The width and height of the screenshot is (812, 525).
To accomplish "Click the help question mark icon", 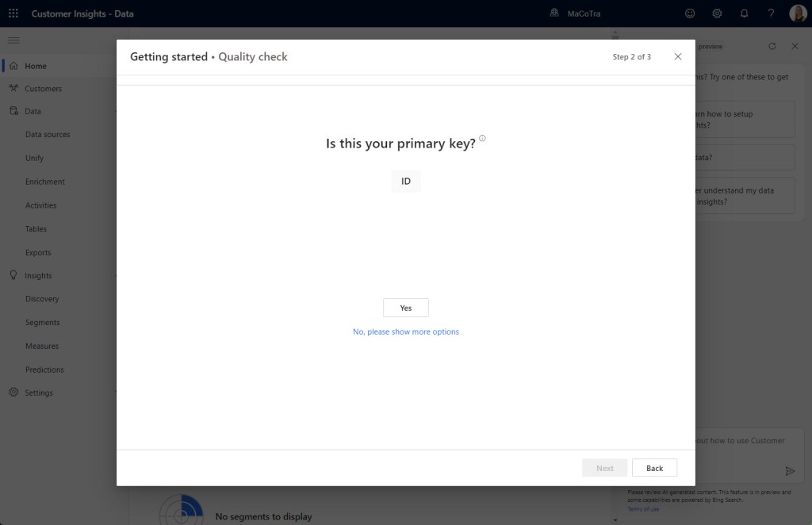I will 771,13.
